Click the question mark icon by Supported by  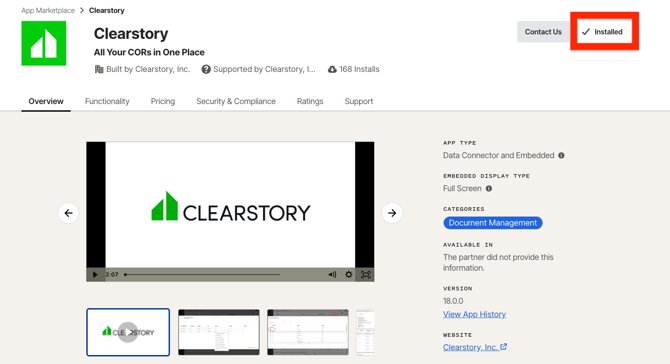pos(206,69)
